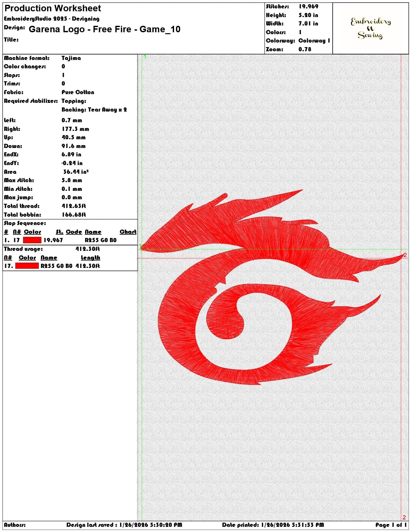Image resolution: width=411 pixels, height=532 pixels.
Task: Click the "Stops:" label
Action: coord(12,75)
